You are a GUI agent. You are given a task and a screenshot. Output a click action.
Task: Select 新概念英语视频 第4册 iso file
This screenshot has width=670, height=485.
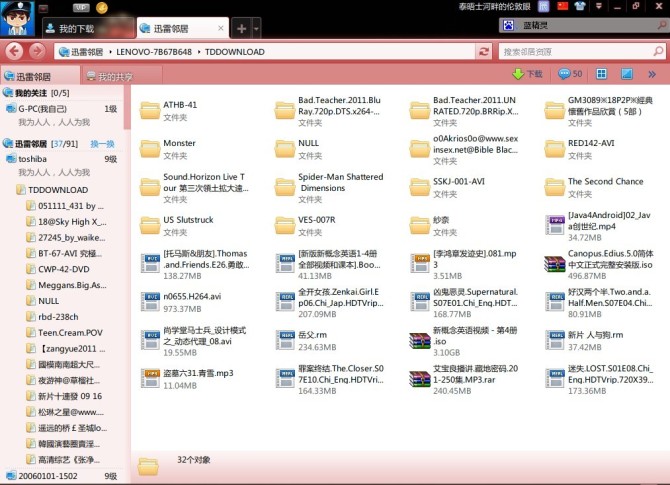tap(463, 341)
